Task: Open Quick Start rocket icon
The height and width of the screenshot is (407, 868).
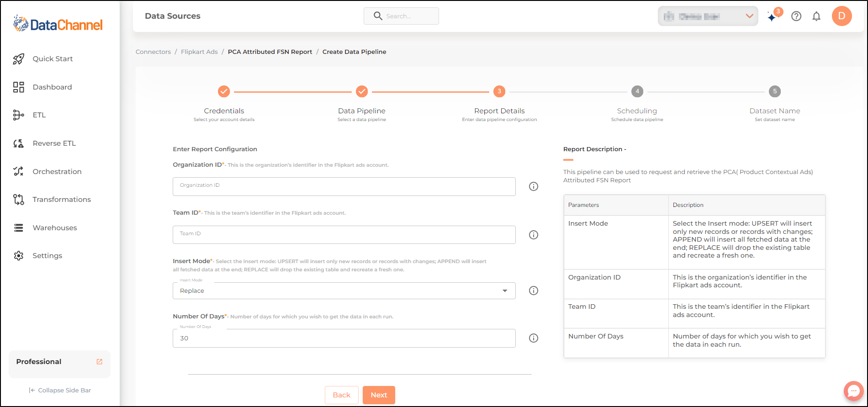Action: point(19,59)
